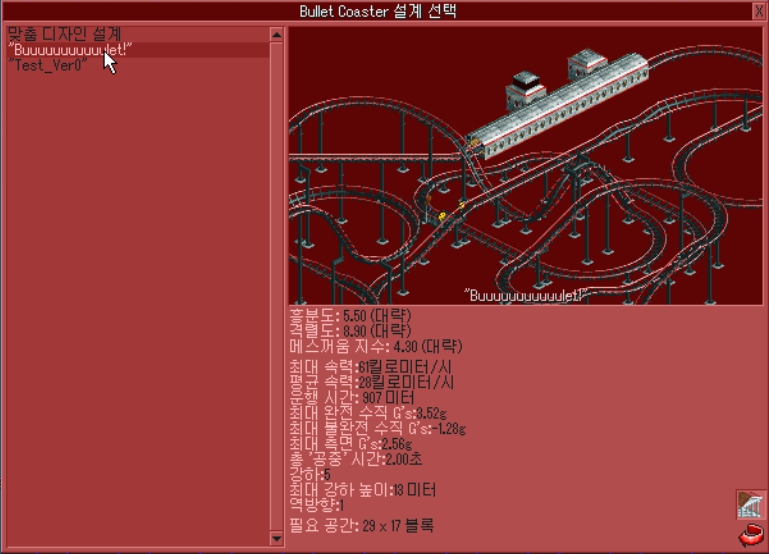Viewport: 769px width, 554px height.
Task: Click the 최대 측면 G's 2.56g line
Action: 351,444
